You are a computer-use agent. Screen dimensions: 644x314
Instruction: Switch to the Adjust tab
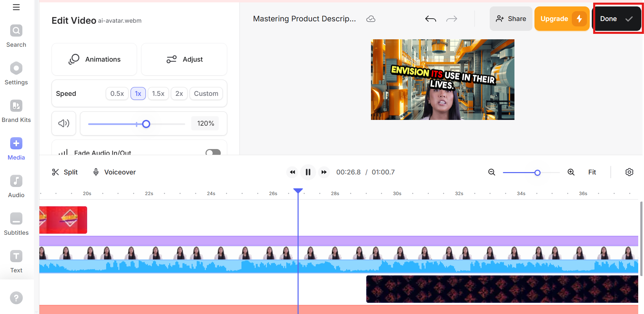(x=184, y=59)
